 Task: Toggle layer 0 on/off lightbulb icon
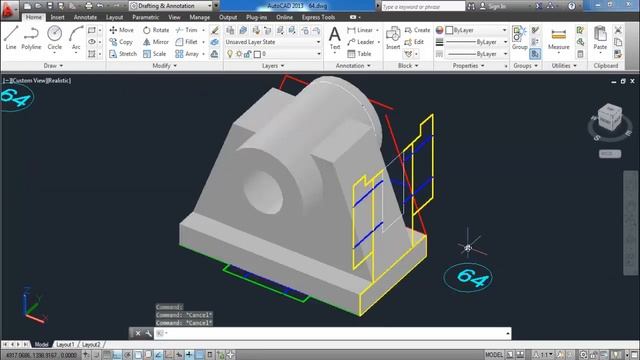tap(230, 53)
